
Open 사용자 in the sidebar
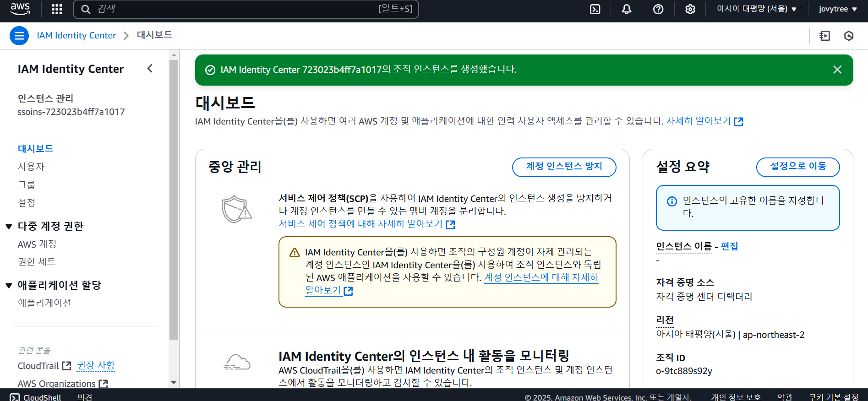pos(31,167)
